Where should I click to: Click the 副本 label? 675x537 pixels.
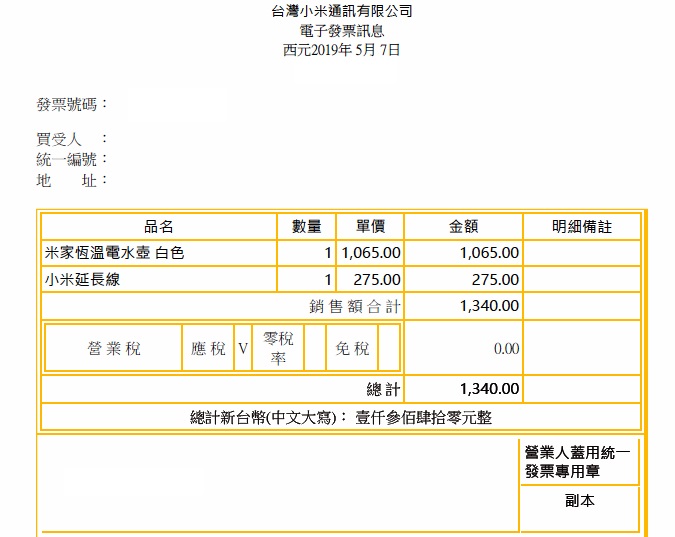579,500
